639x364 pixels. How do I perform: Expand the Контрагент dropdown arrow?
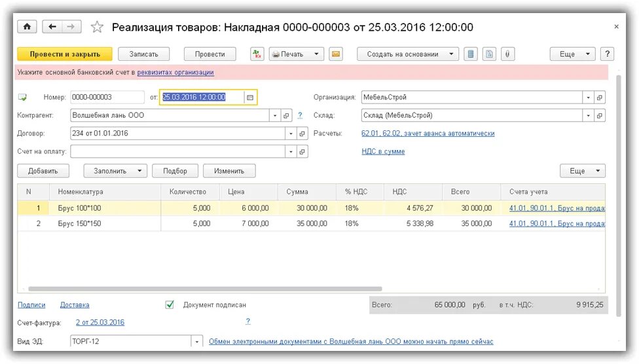pos(275,115)
